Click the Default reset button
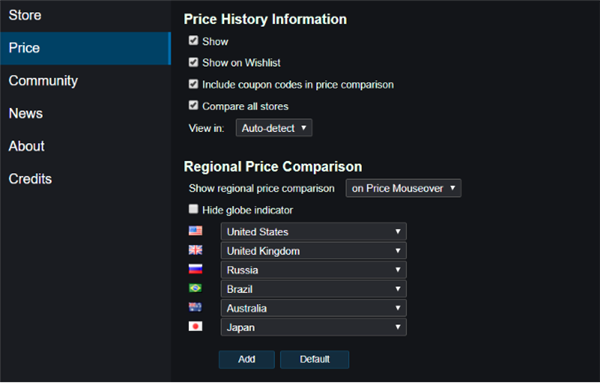The image size is (600, 383). tap(315, 359)
